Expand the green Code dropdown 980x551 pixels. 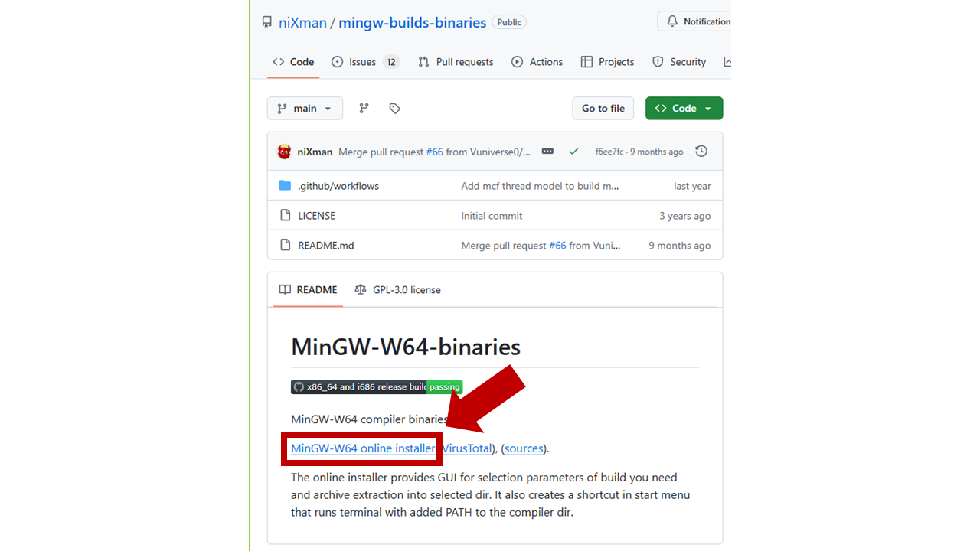point(684,109)
